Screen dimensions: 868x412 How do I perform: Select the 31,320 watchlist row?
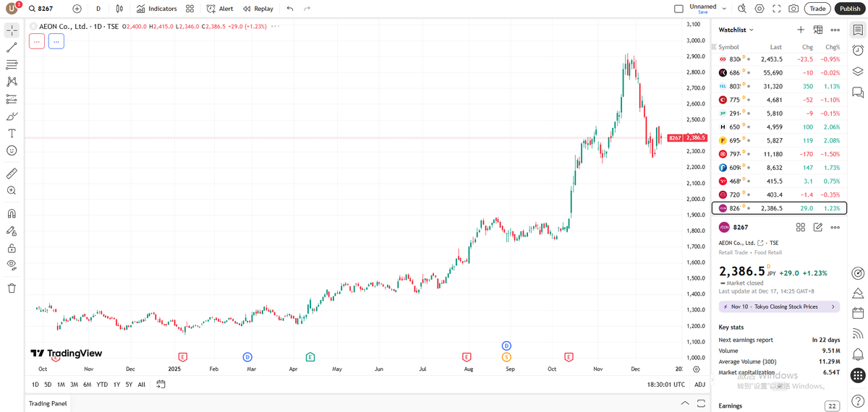tap(779, 86)
